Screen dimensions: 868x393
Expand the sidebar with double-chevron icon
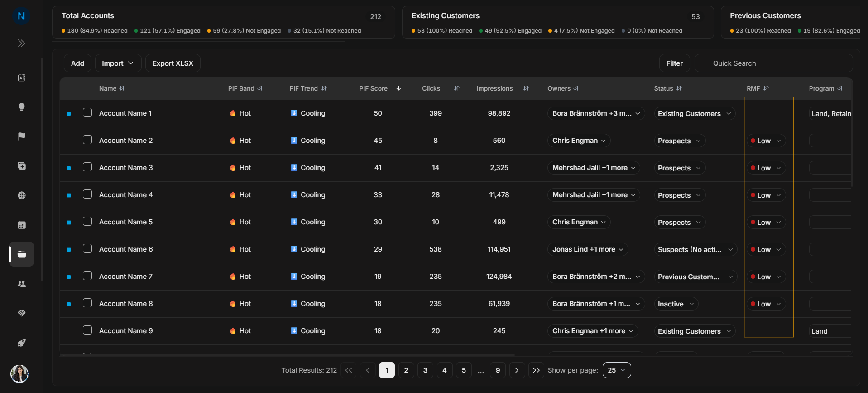click(21, 44)
